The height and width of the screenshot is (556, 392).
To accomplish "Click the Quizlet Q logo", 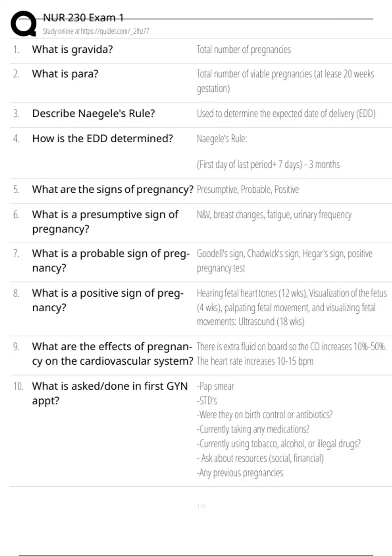I will tap(24, 24).
